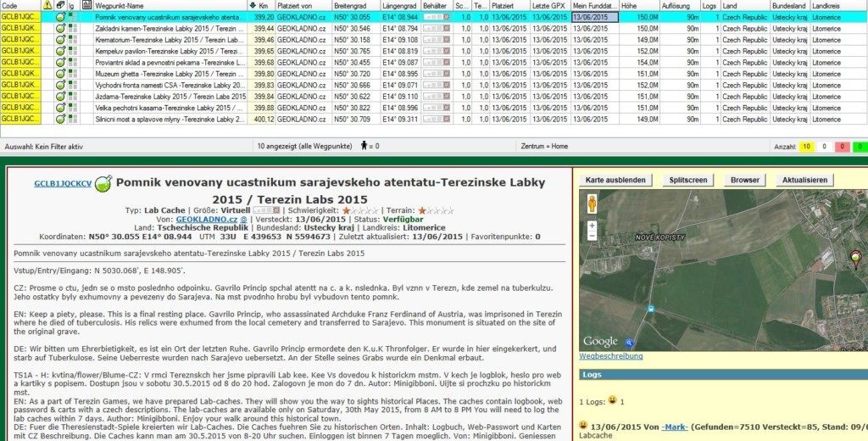This screenshot has height=441, width=868.
Task: Open the GEOKLADNO.cz owner link
Action: click(x=207, y=219)
